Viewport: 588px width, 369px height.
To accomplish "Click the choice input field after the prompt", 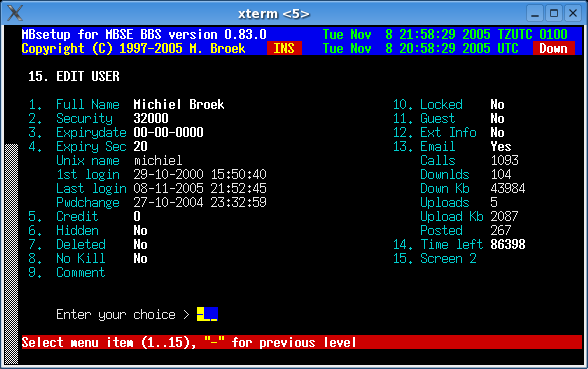I will point(207,314).
